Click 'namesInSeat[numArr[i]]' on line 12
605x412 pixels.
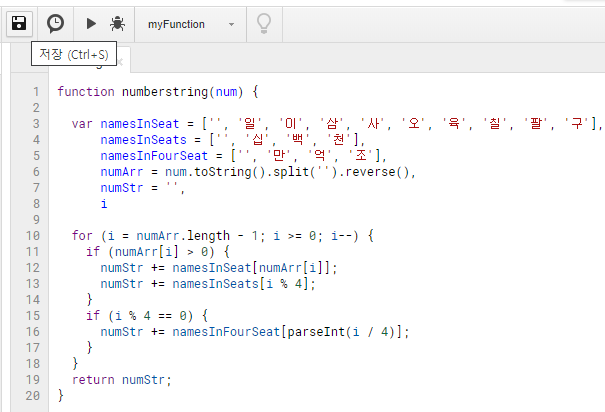(x=251, y=268)
